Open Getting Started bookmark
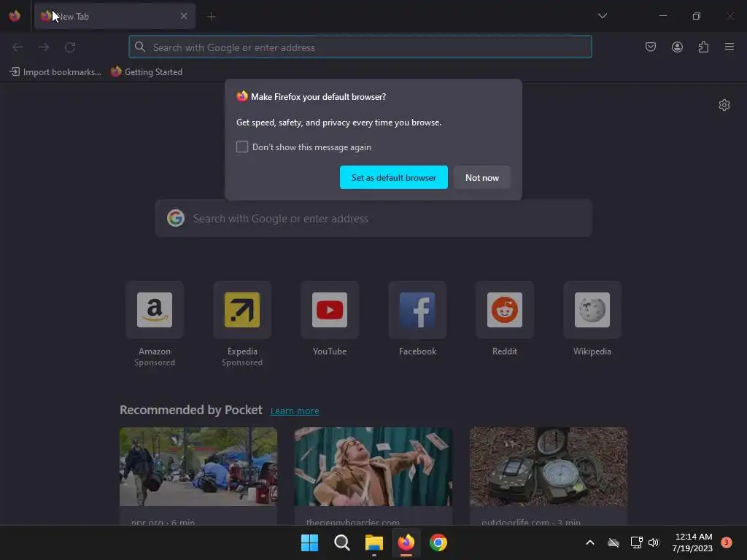Viewport: 747px width, 560px height. click(x=147, y=72)
